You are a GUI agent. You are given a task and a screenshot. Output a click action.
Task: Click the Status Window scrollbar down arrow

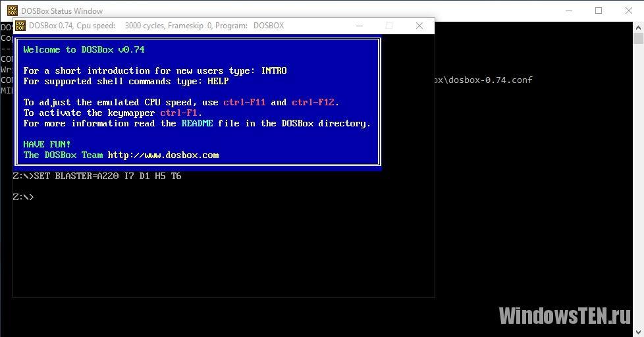click(638, 332)
